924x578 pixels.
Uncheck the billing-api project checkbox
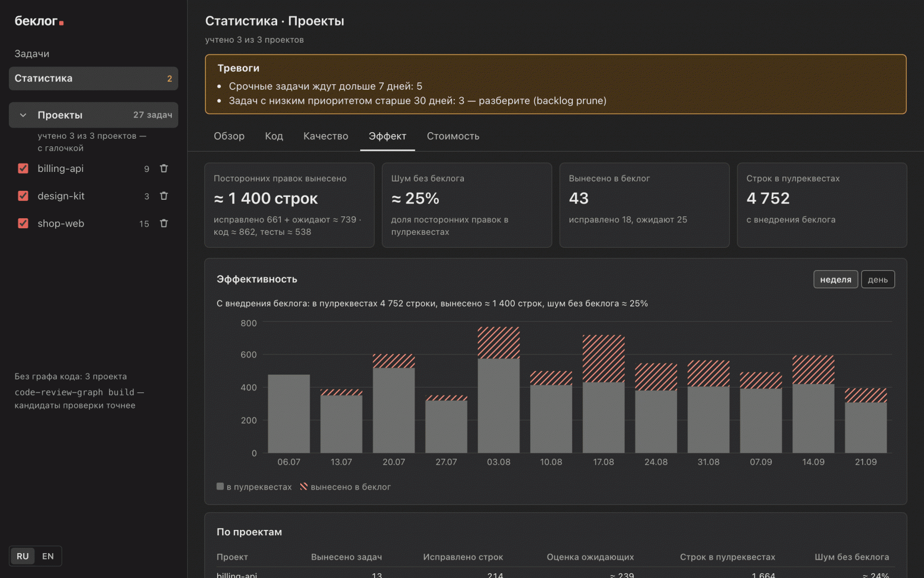click(x=23, y=168)
